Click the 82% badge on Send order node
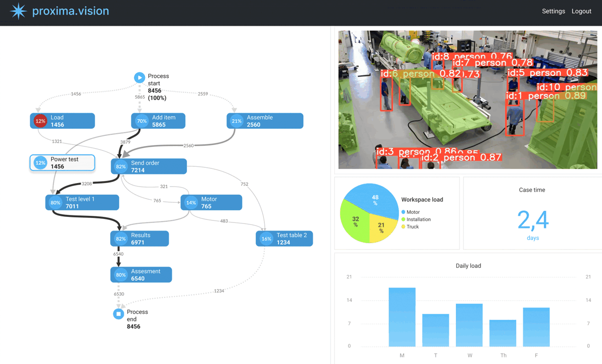This screenshot has width=602, height=364. point(121,166)
